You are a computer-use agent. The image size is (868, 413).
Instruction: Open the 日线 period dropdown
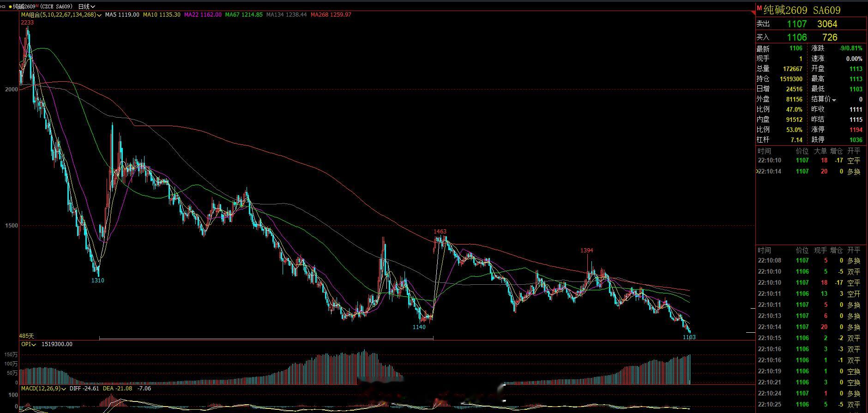tap(86, 6)
